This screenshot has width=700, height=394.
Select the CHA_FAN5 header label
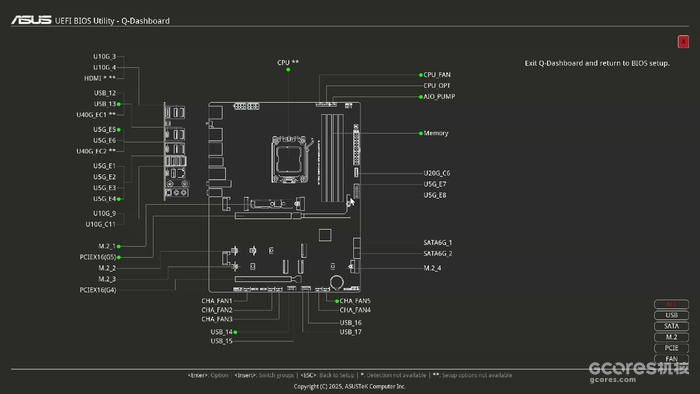[x=355, y=301]
